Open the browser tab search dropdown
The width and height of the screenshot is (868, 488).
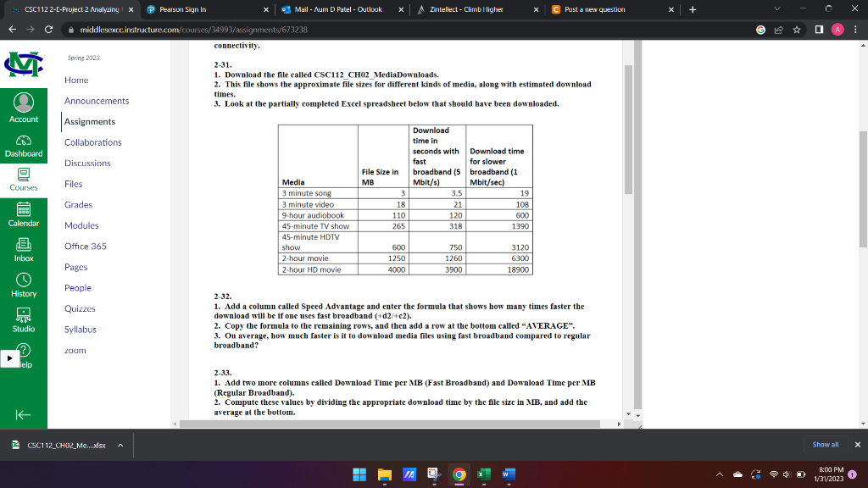778,7
